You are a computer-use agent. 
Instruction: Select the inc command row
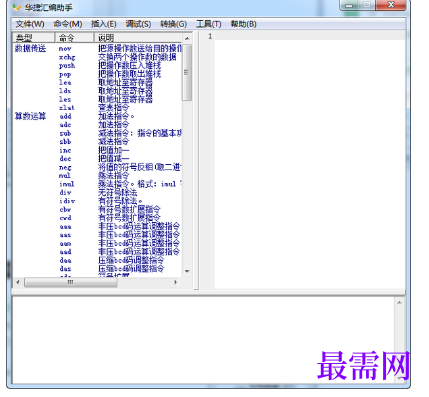[x=97, y=150]
